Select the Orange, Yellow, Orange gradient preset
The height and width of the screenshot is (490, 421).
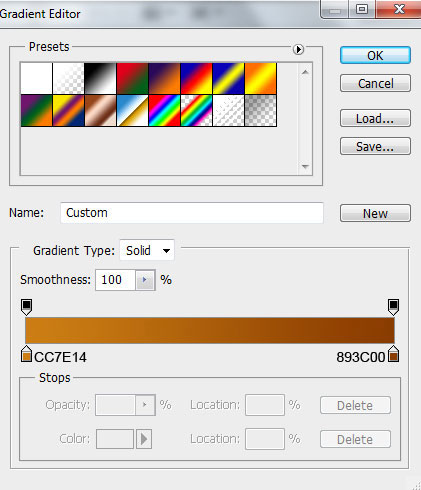point(260,78)
